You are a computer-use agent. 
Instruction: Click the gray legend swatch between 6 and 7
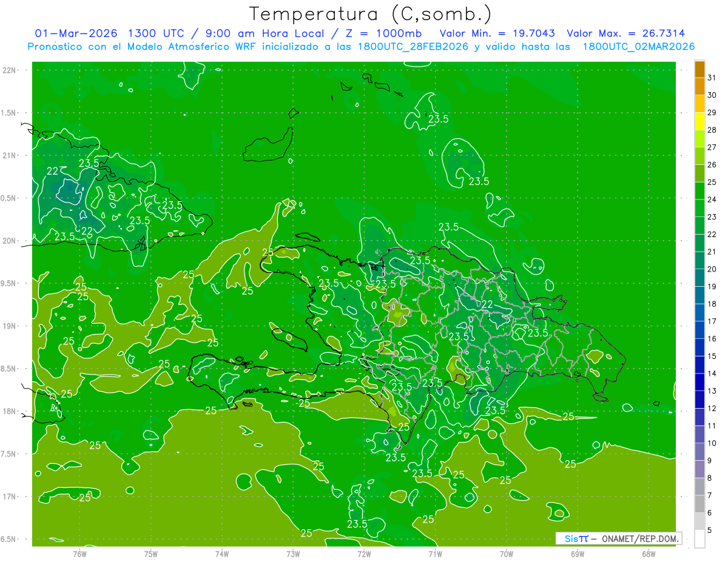[x=699, y=504]
